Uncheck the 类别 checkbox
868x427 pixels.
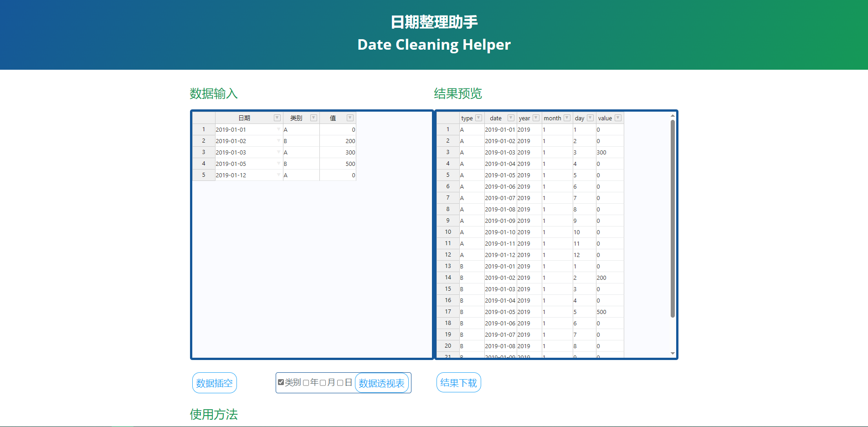[281, 382]
